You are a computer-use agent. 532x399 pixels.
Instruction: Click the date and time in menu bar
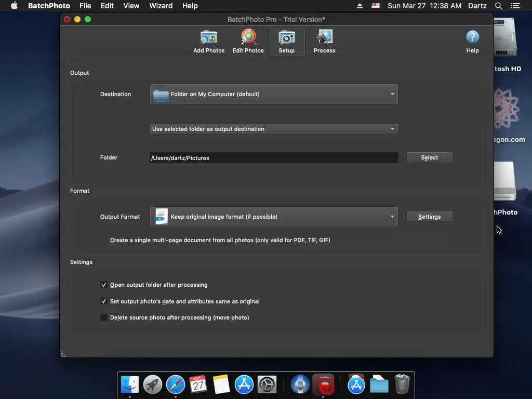coord(424,6)
